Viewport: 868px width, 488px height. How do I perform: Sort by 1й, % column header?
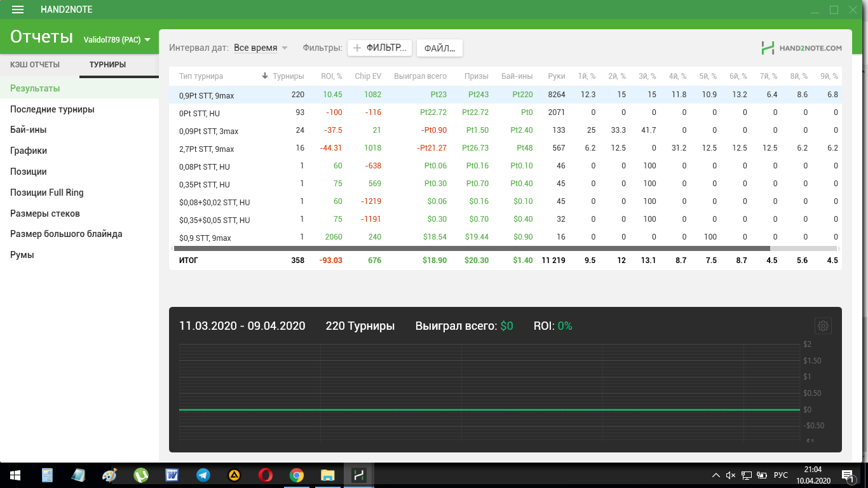click(587, 76)
